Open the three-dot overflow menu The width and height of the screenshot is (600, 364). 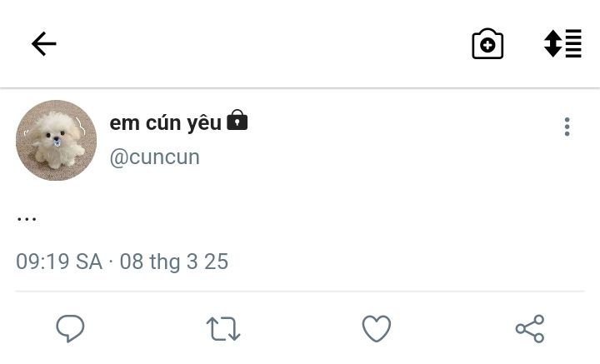[567, 127]
